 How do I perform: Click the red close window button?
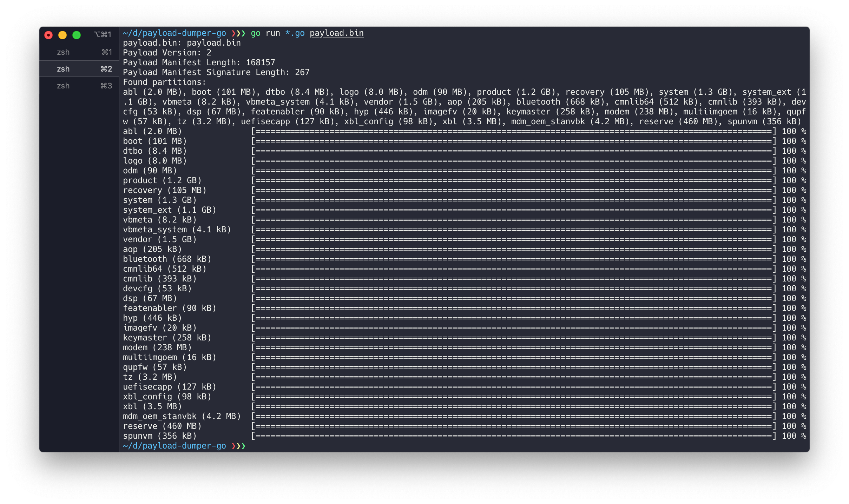pos(48,35)
